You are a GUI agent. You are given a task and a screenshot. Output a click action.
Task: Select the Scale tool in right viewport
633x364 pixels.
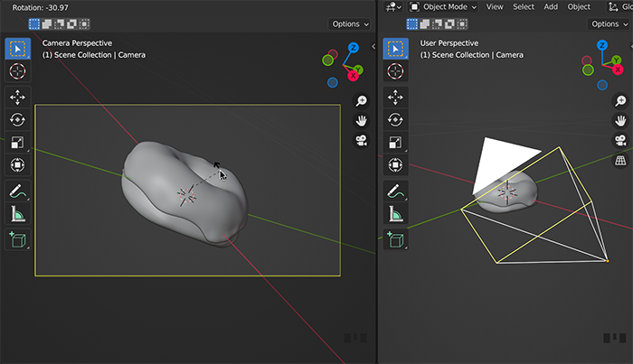[395, 143]
